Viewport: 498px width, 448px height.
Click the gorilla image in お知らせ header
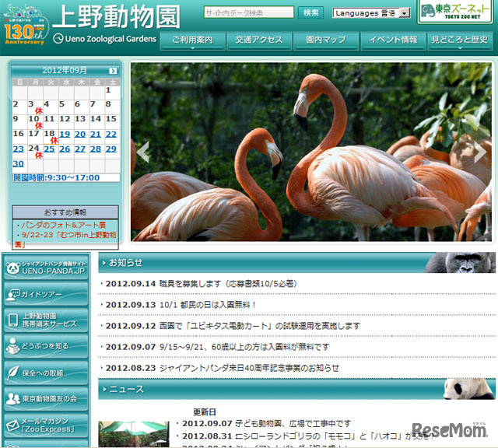461,263
